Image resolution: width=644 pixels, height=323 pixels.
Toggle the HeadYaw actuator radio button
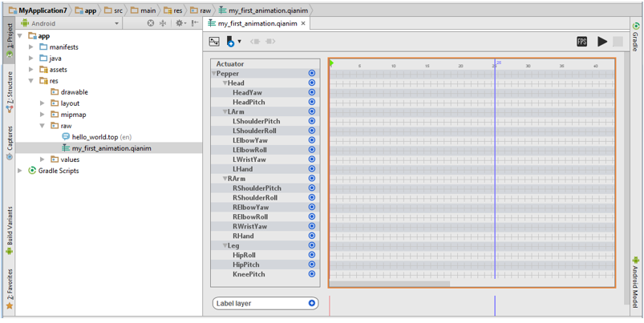pos(312,92)
